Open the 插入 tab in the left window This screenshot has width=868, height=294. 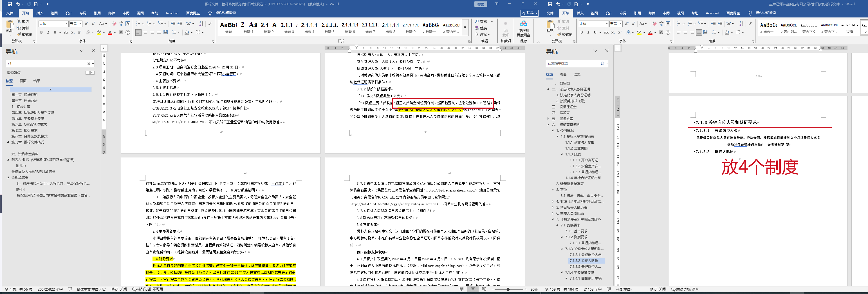40,13
